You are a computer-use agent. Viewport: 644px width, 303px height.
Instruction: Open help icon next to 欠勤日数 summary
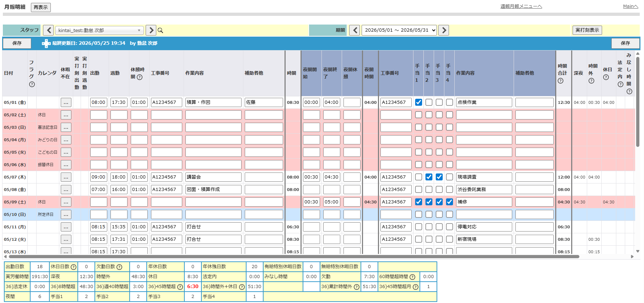119,267
